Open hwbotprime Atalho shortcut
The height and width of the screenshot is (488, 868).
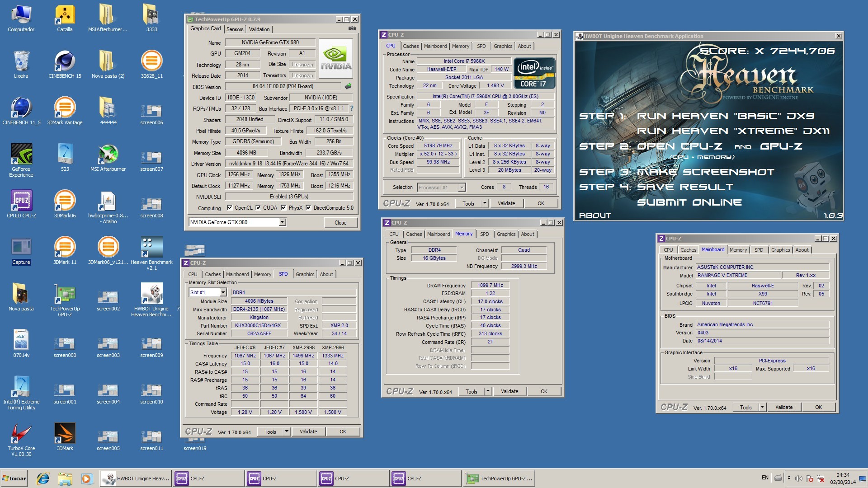point(108,207)
